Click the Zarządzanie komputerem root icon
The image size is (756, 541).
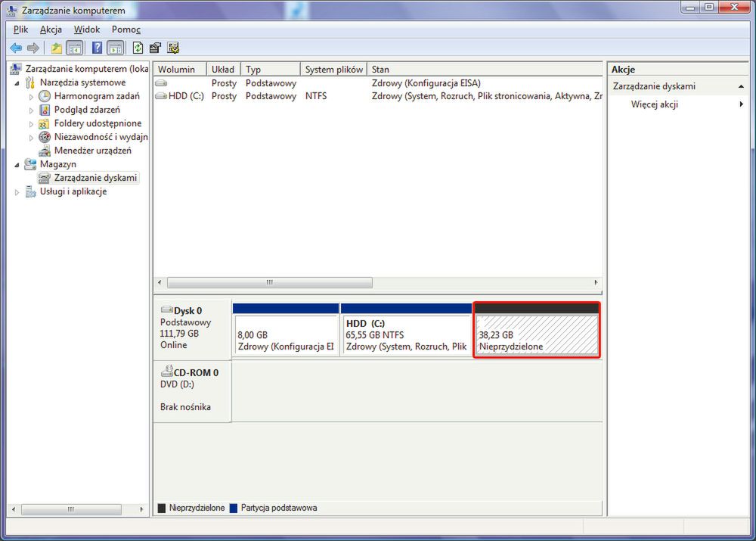(x=15, y=69)
